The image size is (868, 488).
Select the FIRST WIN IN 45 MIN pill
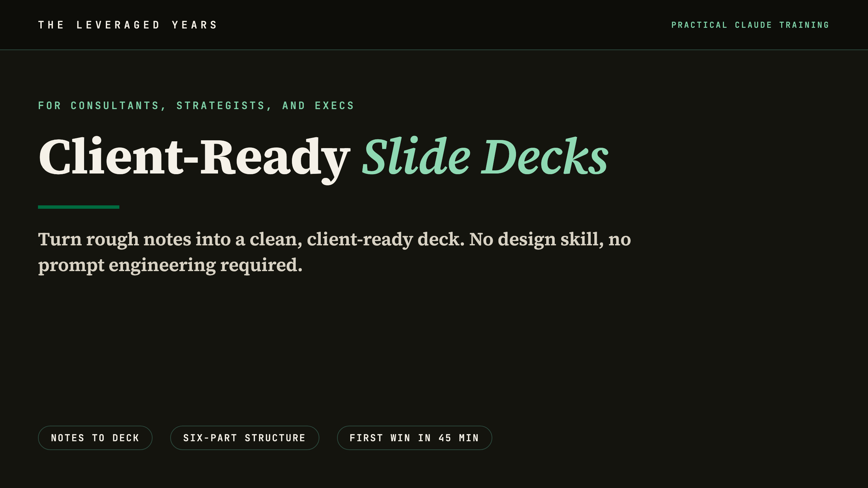(x=414, y=438)
